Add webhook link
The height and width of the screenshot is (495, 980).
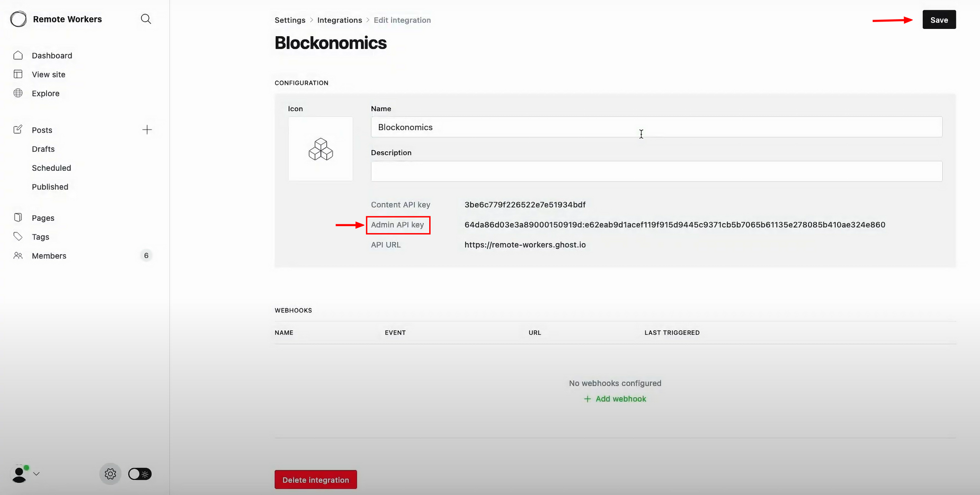[x=615, y=399]
